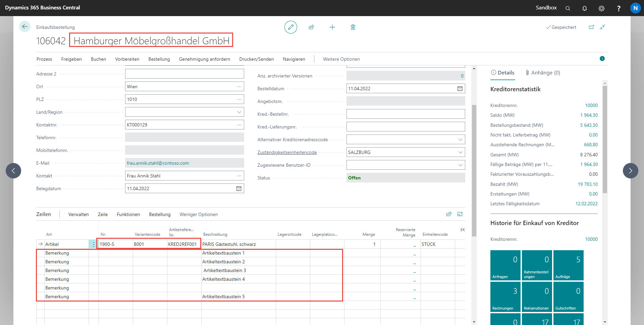Expand the Zeilen section to full view

pos(460,214)
